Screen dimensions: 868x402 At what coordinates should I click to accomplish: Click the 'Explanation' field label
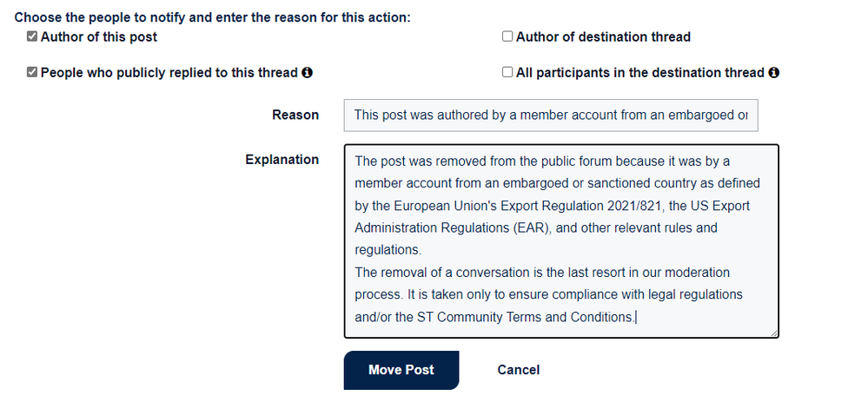282,160
